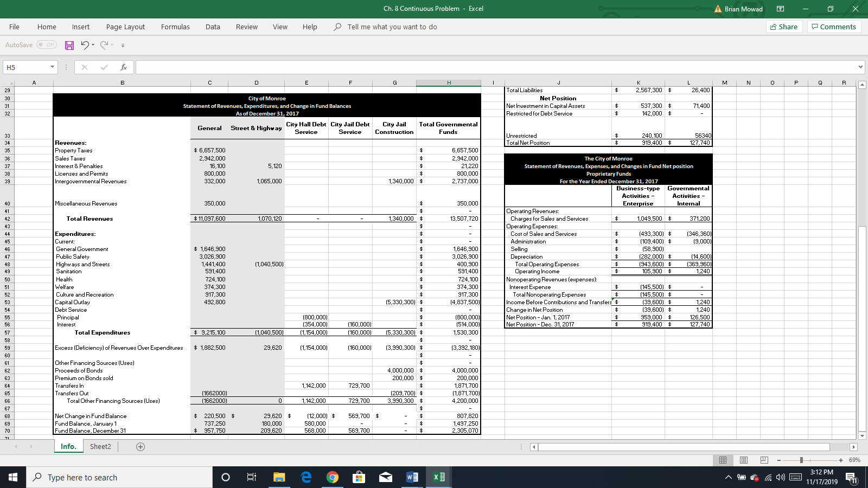Open the Name Box dropdown
Image resolution: width=868 pixels, height=488 pixels.
[52, 67]
